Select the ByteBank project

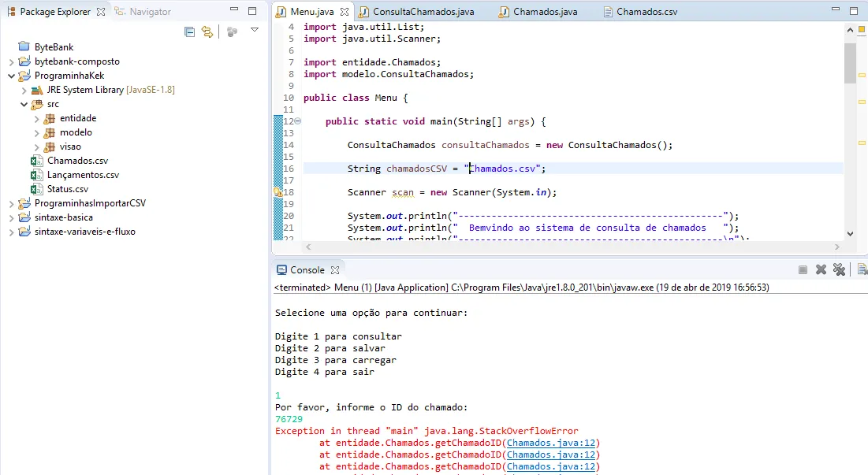click(x=54, y=47)
